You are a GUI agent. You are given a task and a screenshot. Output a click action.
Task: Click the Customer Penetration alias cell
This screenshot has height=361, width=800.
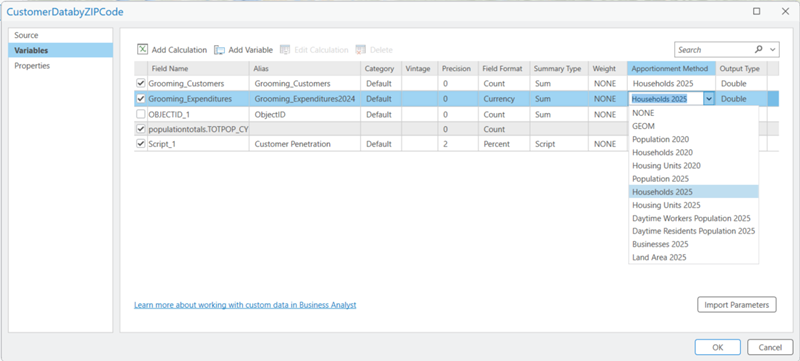coord(305,144)
